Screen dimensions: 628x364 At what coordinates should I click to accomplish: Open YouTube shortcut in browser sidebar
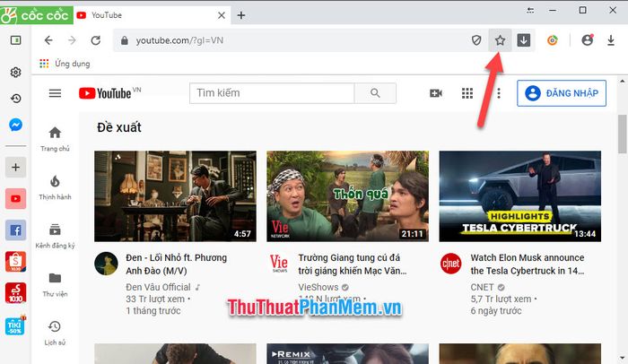click(x=15, y=199)
